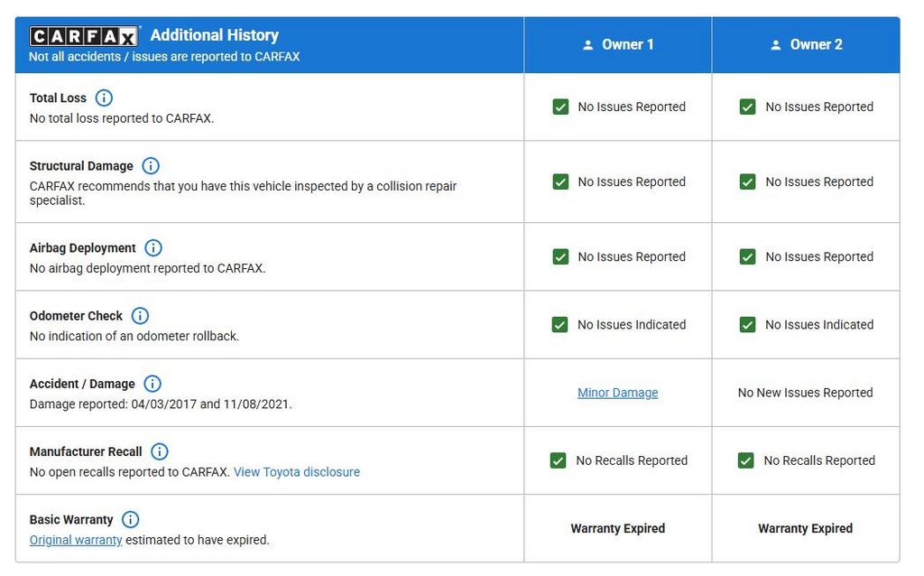Show info for Odometer Check

pyautogui.click(x=140, y=316)
